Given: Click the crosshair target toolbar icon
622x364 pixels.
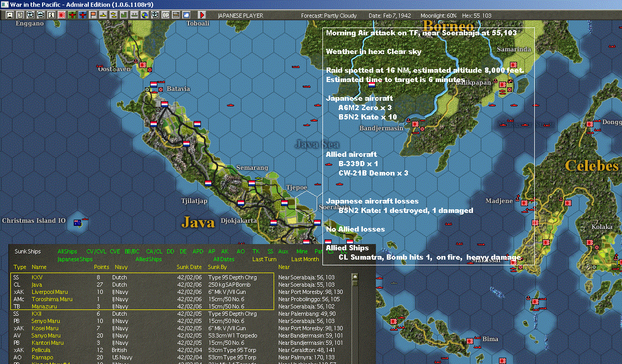Looking at the screenshot, I should pyautogui.click(x=155, y=15).
